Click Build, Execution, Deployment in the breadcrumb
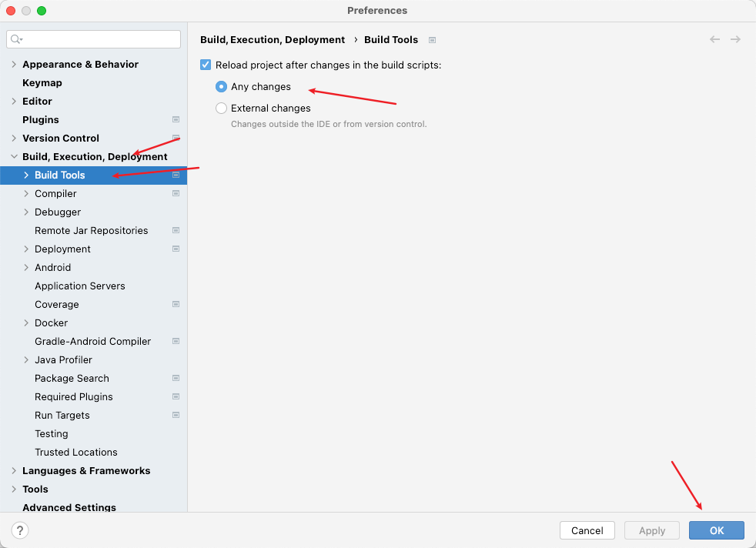756x548 pixels. pos(273,39)
